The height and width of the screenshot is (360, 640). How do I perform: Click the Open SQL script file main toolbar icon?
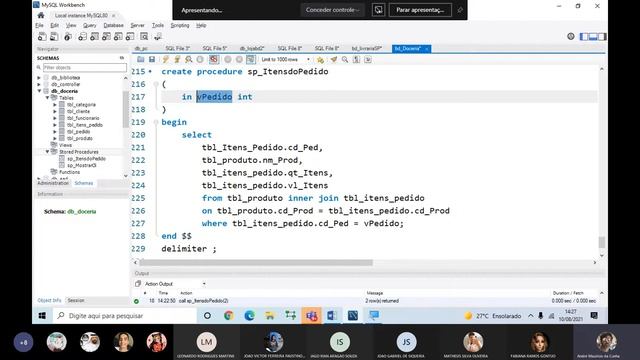pyautogui.click(x=54, y=37)
